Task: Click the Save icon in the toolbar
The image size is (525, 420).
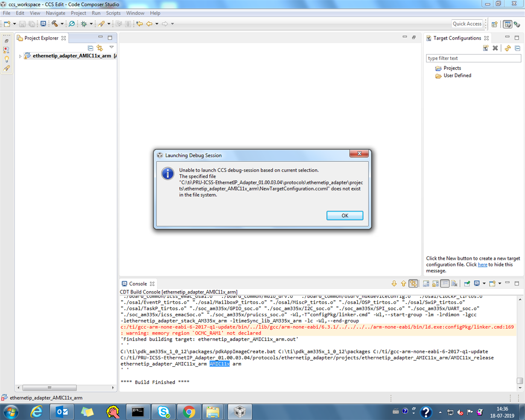Action: [x=23, y=24]
